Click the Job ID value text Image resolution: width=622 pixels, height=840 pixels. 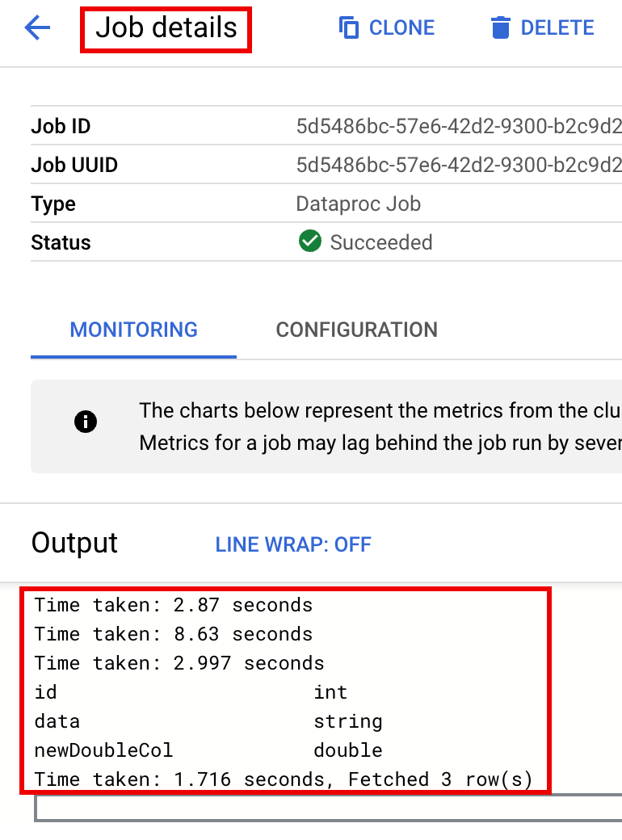pos(457,127)
